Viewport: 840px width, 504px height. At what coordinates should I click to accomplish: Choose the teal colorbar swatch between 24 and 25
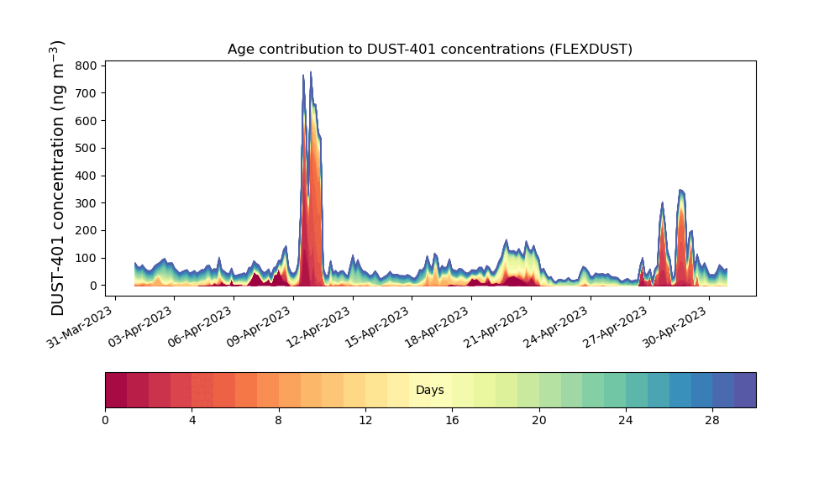click(637, 391)
